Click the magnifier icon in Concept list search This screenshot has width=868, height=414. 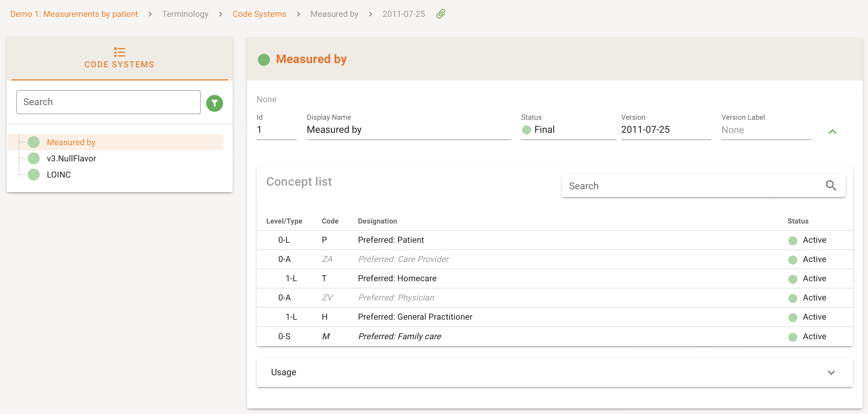[x=831, y=186]
